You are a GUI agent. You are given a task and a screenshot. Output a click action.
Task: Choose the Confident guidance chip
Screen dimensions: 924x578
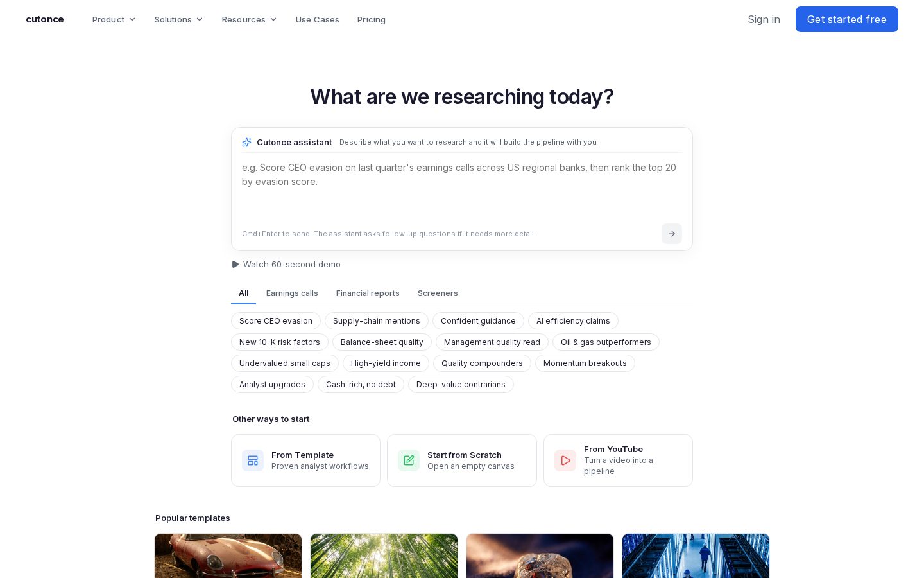point(478,321)
